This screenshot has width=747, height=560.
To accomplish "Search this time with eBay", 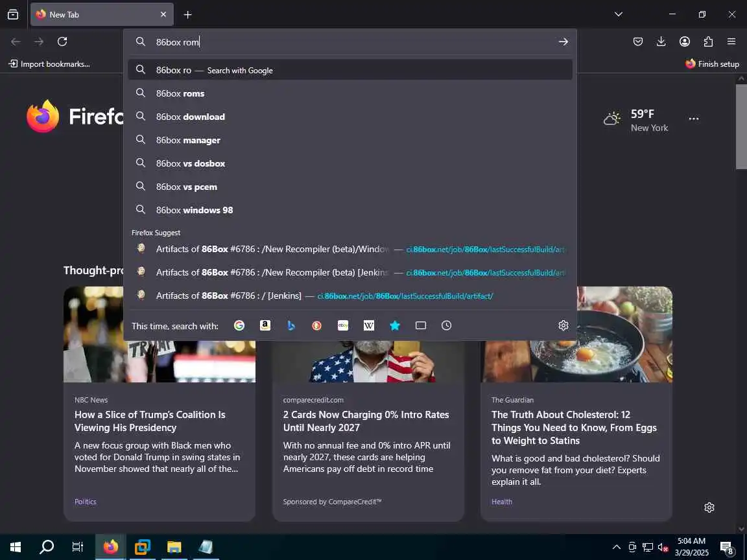I will tap(343, 325).
